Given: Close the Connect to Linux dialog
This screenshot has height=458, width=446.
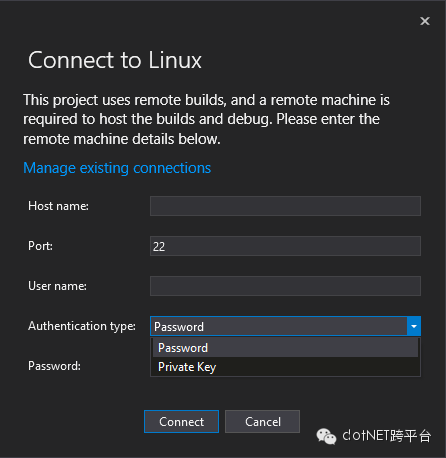Looking at the screenshot, I should click(425, 21).
